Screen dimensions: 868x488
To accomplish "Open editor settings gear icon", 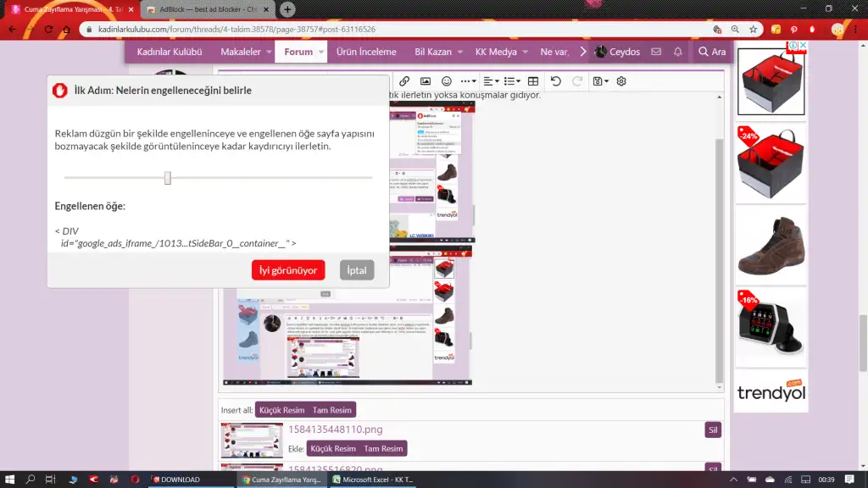I will (x=621, y=81).
